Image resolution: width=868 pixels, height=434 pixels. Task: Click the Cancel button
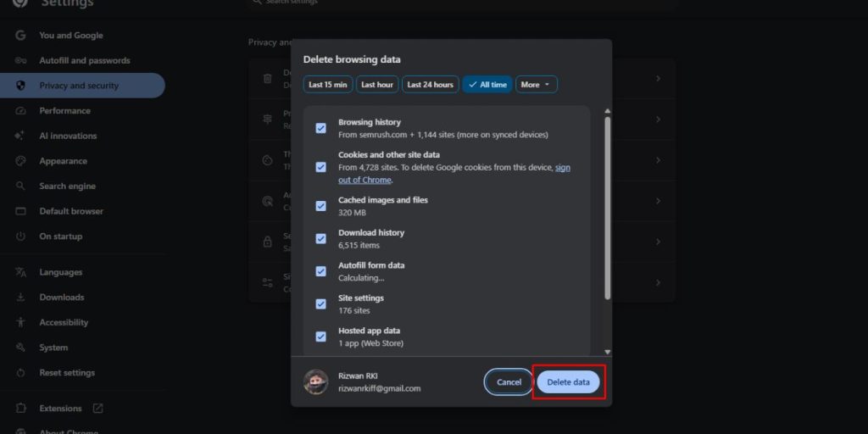pos(509,382)
